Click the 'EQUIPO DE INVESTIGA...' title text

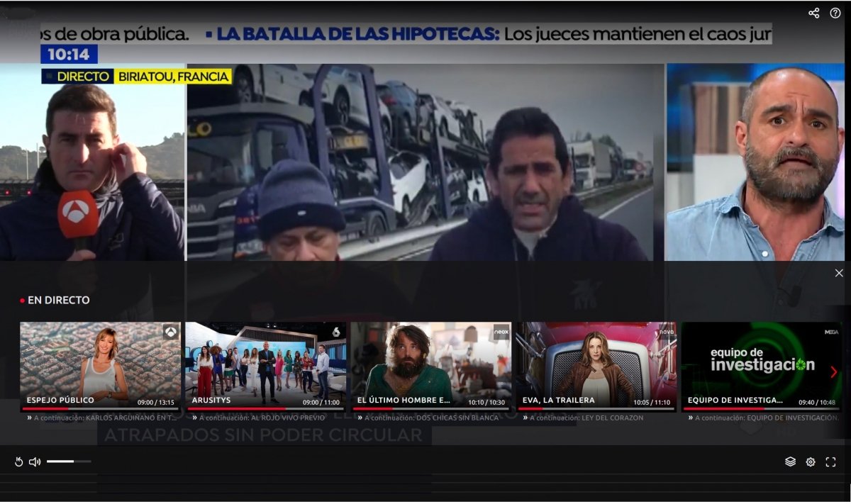tap(735, 401)
